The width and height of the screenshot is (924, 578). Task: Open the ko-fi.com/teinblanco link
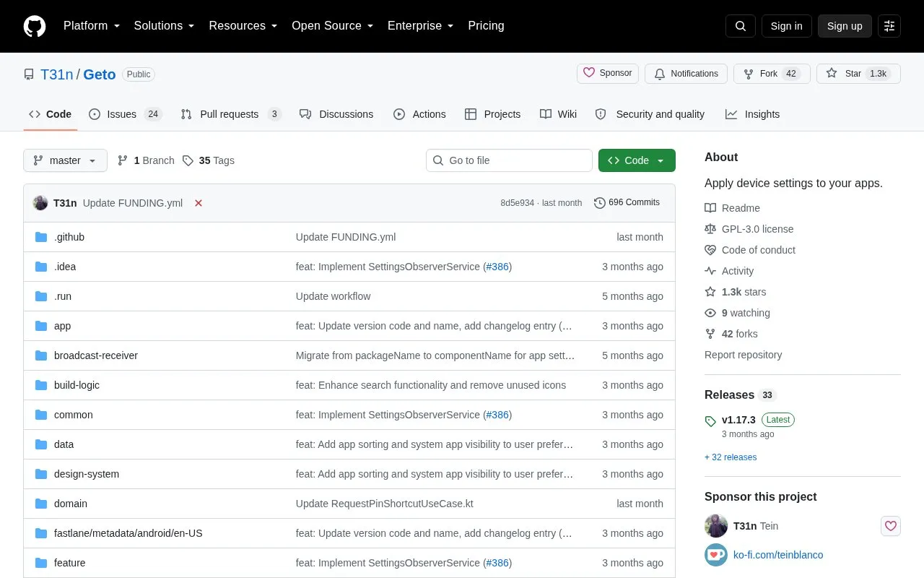(x=778, y=555)
